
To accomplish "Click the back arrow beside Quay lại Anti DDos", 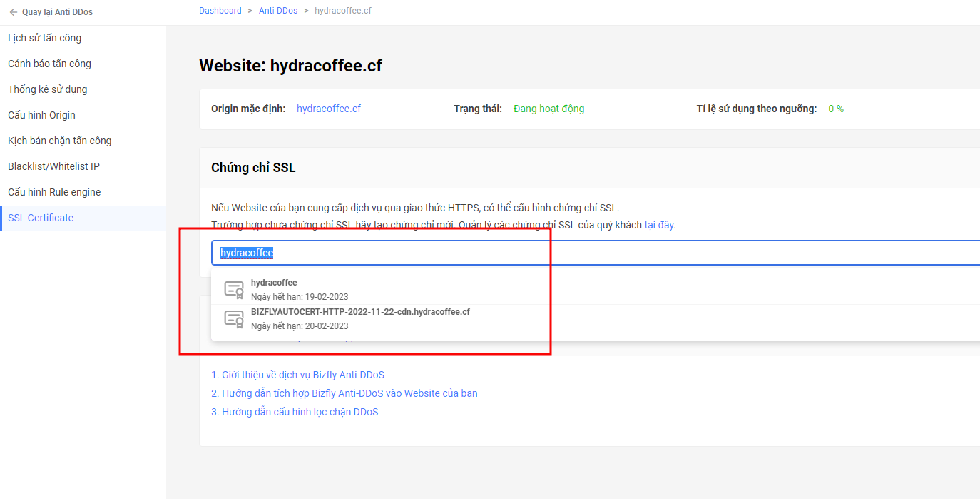I will click(13, 12).
